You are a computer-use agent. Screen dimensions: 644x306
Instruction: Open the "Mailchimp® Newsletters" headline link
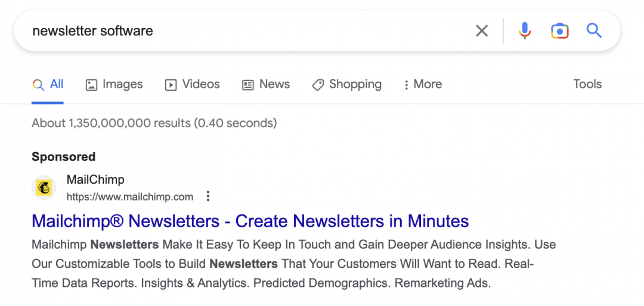tap(250, 221)
